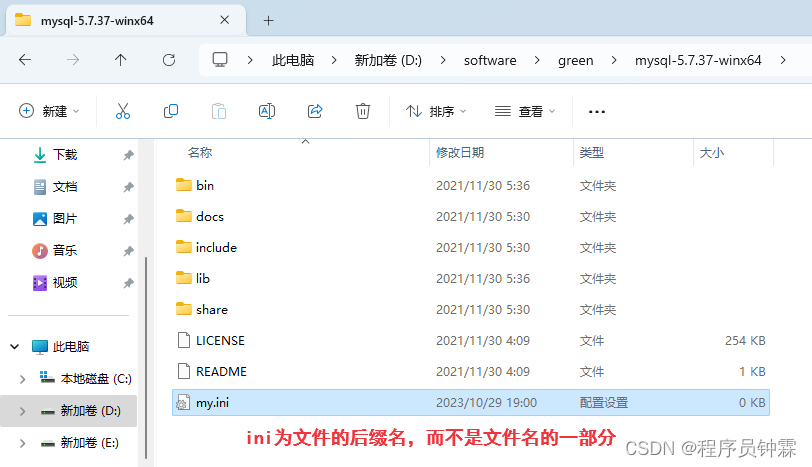Select 此电脑 in the navigation pane
This screenshot has width=812, height=467.
(x=71, y=346)
